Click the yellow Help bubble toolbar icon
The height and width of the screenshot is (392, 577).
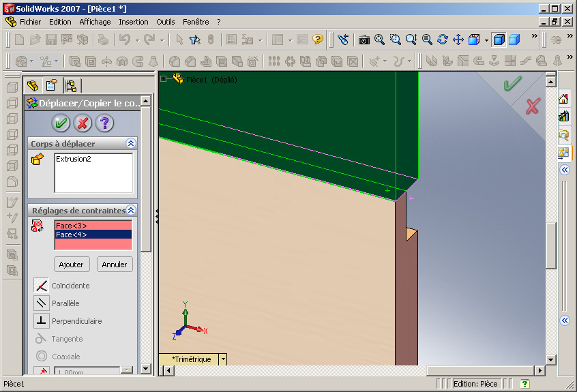click(318, 40)
